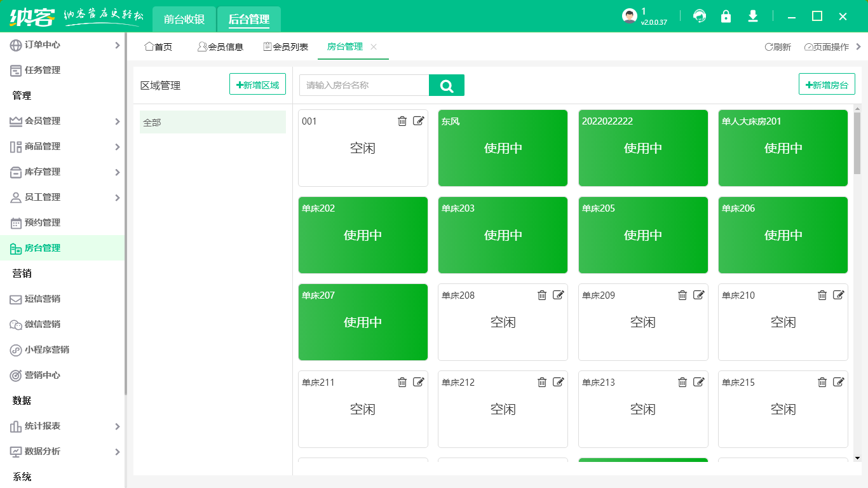The image size is (868, 488).
Task: Edit room 单床213 via edit icon
Action: (x=698, y=382)
